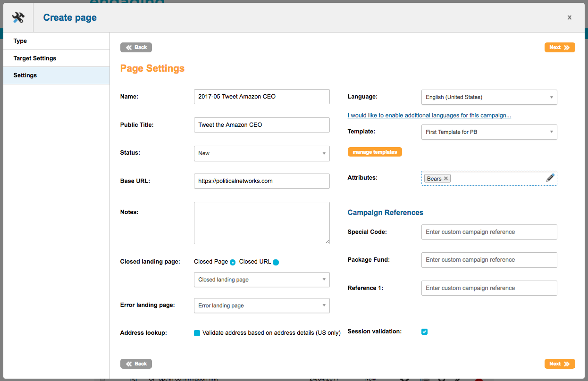Close the Create page dialog
This screenshot has height=381, width=588.
pyautogui.click(x=569, y=17)
